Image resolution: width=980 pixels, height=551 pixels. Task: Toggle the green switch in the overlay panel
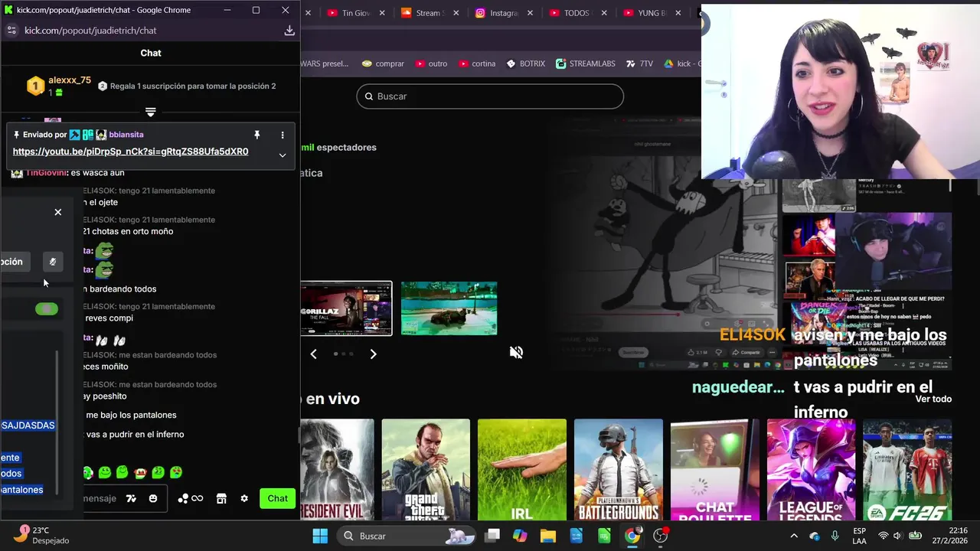[x=47, y=309]
